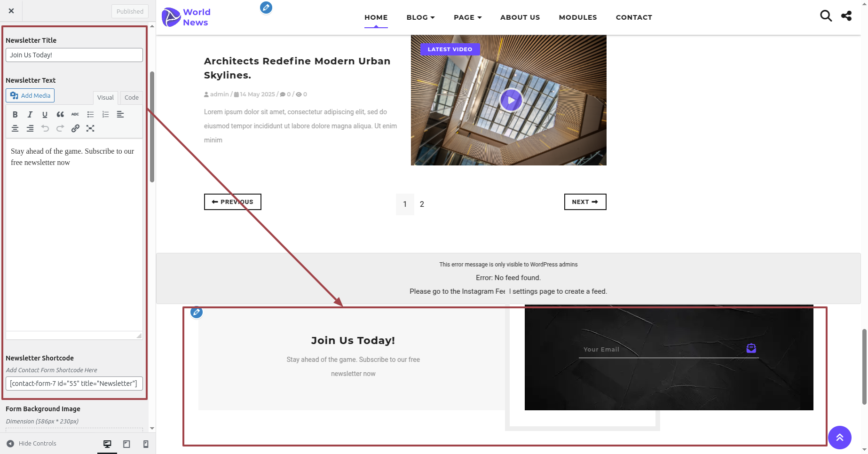Play the latest video thumbnail
Image resolution: width=868 pixels, height=454 pixels.
pos(511,100)
